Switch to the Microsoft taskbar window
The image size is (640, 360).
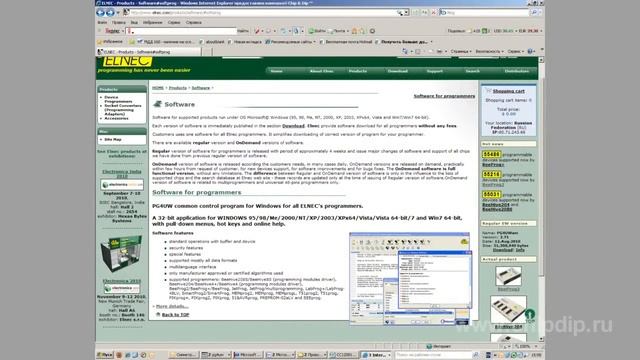click(x=248, y=355)
